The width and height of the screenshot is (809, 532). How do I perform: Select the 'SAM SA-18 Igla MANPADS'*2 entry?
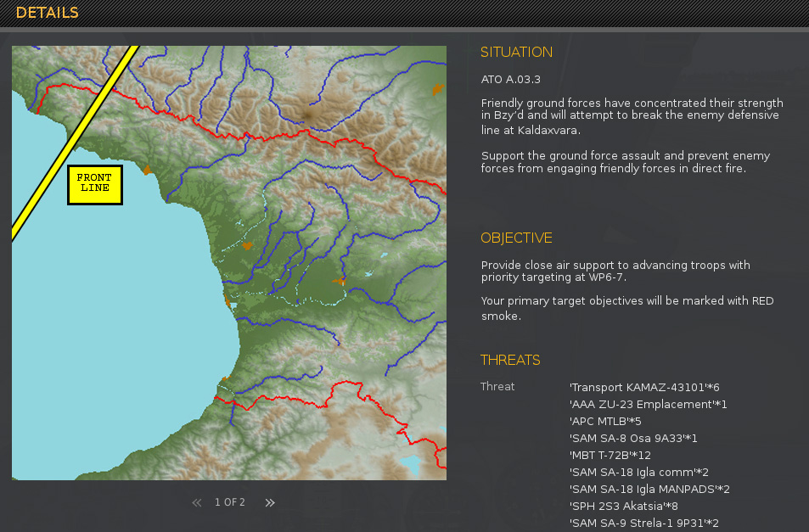click(649, 490)
